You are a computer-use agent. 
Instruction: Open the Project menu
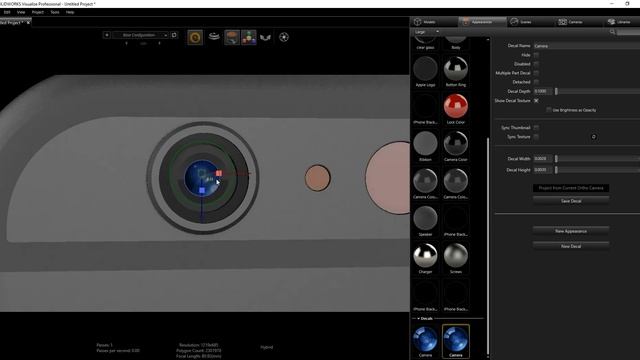tap(38, 12)
